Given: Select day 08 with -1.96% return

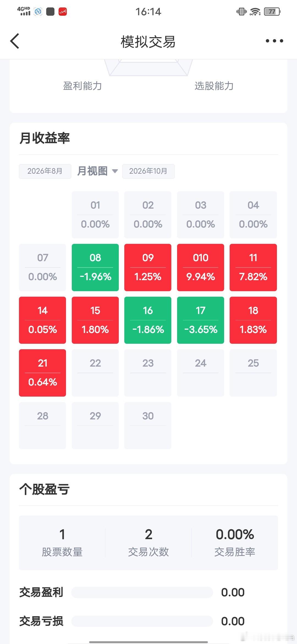Looking at the screenshot, I should [x=95, y=267].
